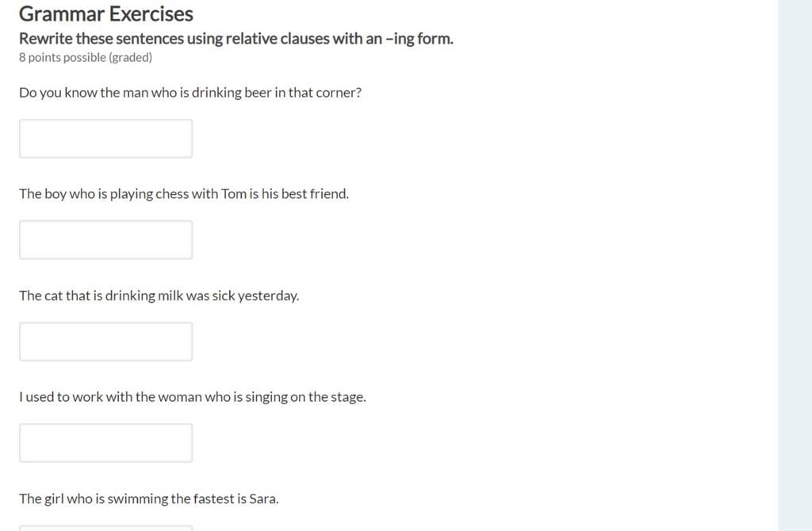Click the sentence about the man drinking beer
This screenshot has width=812, height=531.
click(x=190, y=93)
